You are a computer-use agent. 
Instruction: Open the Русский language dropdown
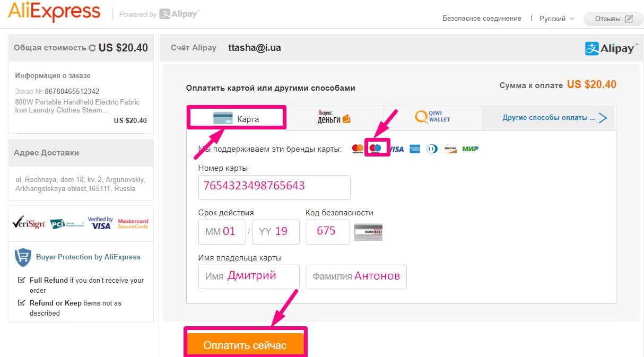(x=557, y=19)
